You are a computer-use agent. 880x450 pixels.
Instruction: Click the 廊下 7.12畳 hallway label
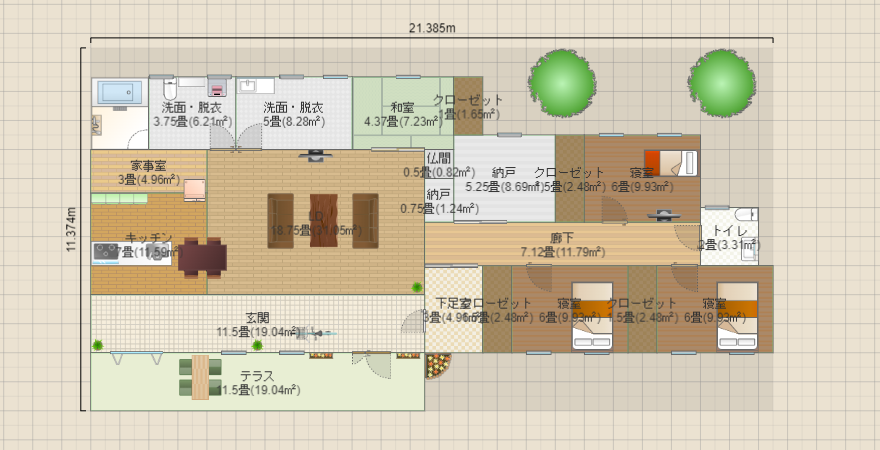[x=562, y=245]
